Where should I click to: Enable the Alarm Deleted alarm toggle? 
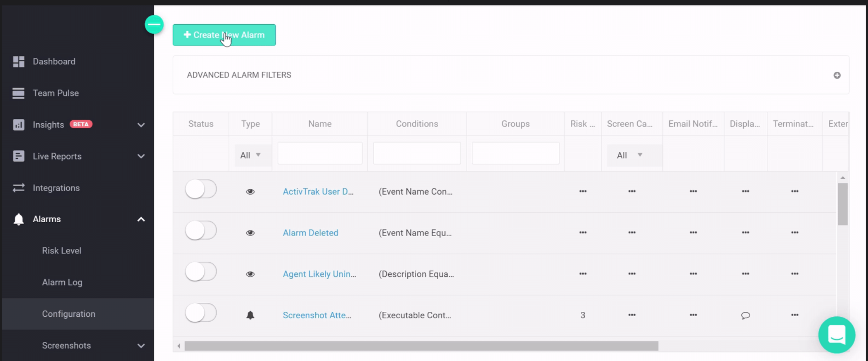click(x=201, y=230)
